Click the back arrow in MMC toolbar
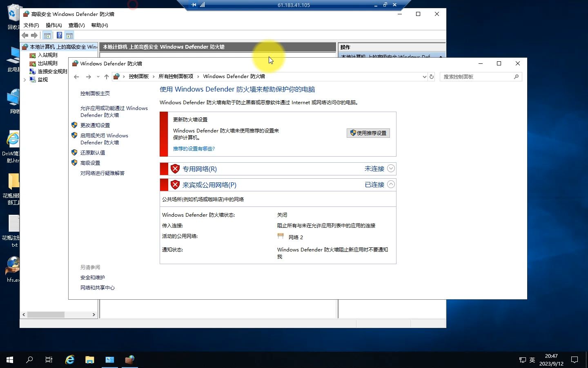This screenshot has width=588, height=368. click(25, 36)
